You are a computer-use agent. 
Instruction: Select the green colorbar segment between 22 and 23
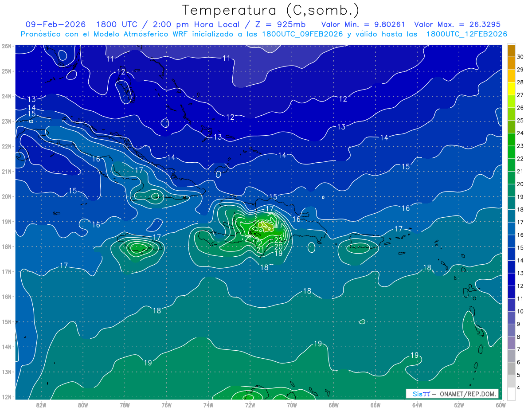click(x=511, y=152)
